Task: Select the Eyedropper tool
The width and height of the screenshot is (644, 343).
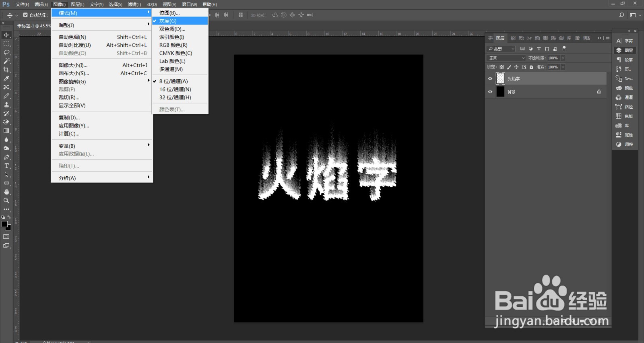Action: pos(6,79)
